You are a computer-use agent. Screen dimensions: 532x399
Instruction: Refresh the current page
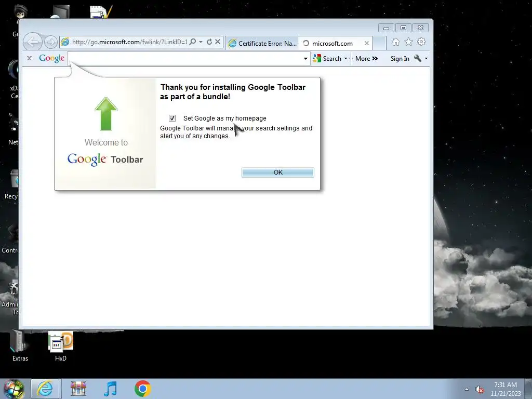tap(209, 42)
